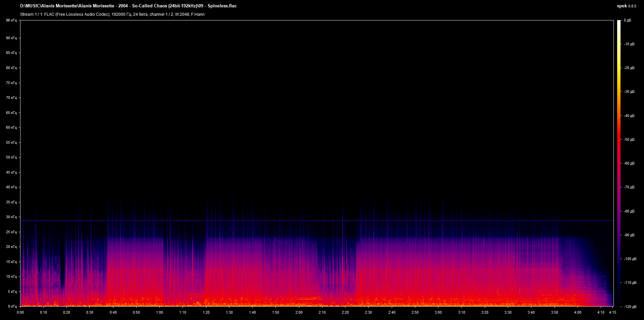The width and height of the screenshot is (644, 320).
Task: Click the -120 дБ density scale label
Action: coord(630,307)
